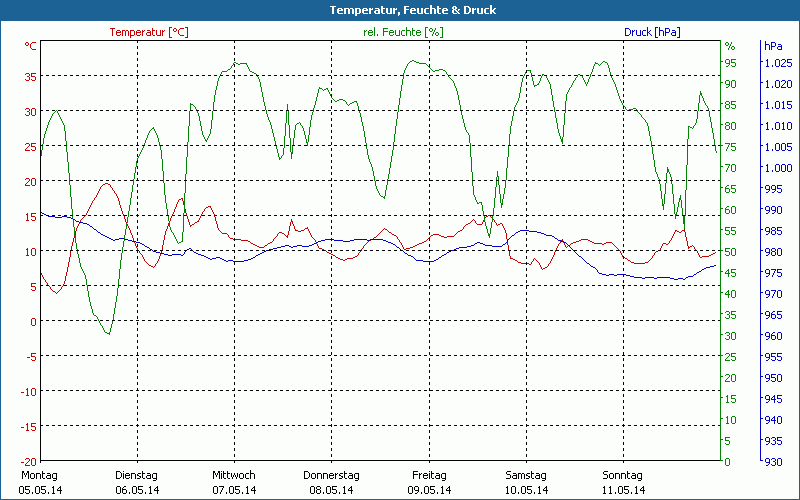Click the red '-20' temperature axis value
800x500 pixels.
29,461
